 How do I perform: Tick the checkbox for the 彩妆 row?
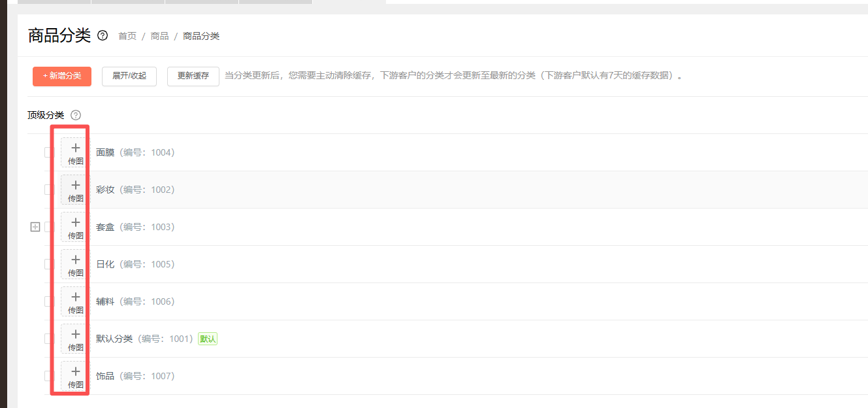48,190
